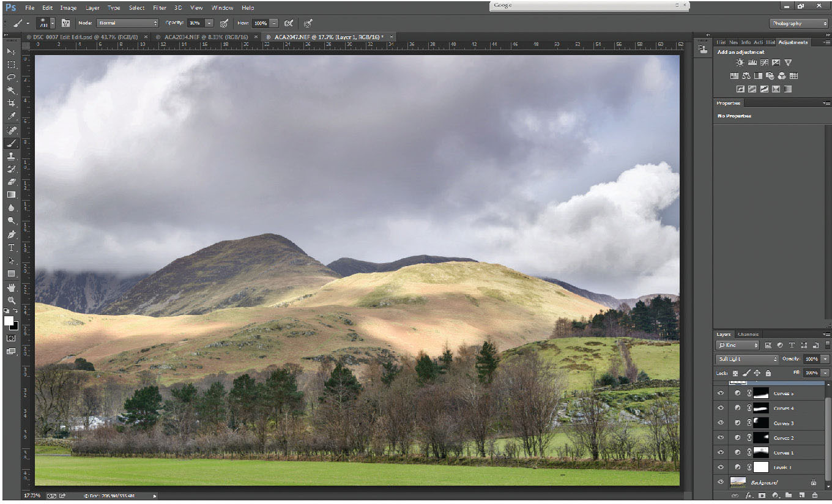Screen dimensions: 832x504
Task: Swap foreground and background colors
Action: 15,311
